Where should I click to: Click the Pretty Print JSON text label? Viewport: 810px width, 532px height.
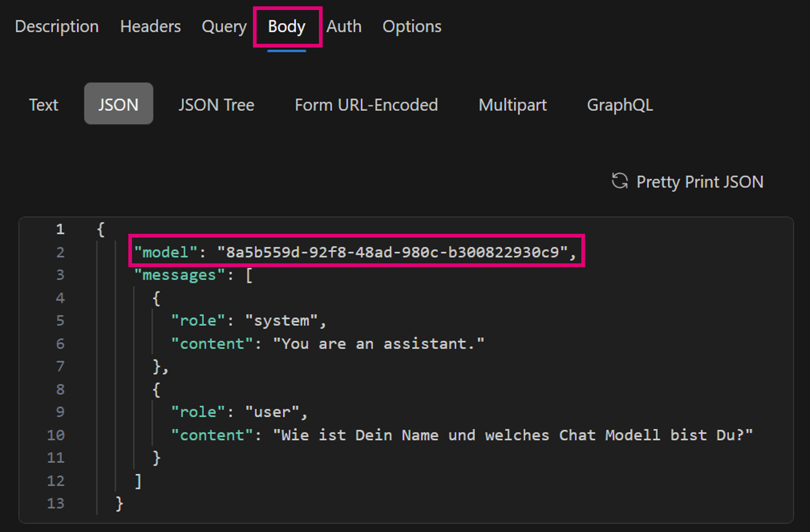(700, 182)
